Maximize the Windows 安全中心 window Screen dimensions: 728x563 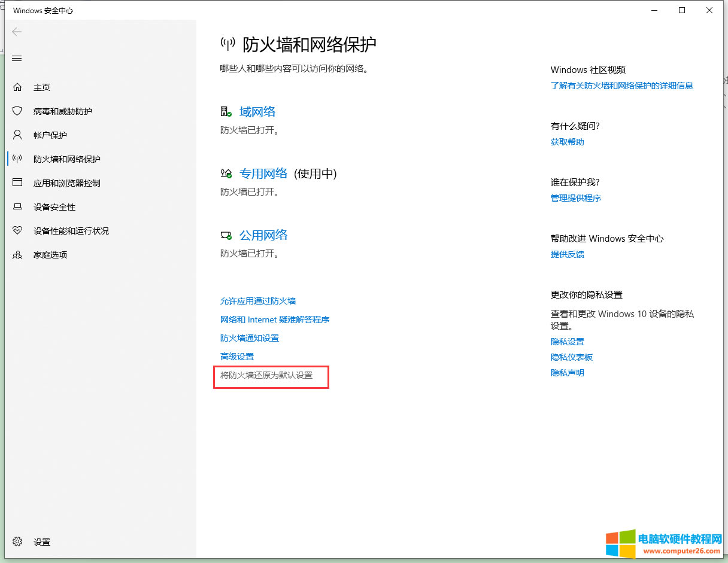[x=682, y=10]
